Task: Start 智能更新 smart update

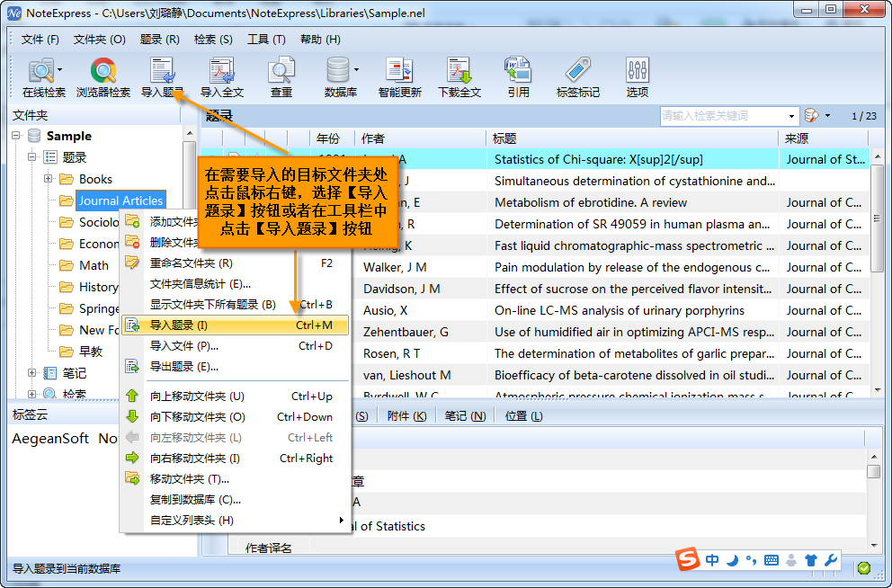Action: 399,70
